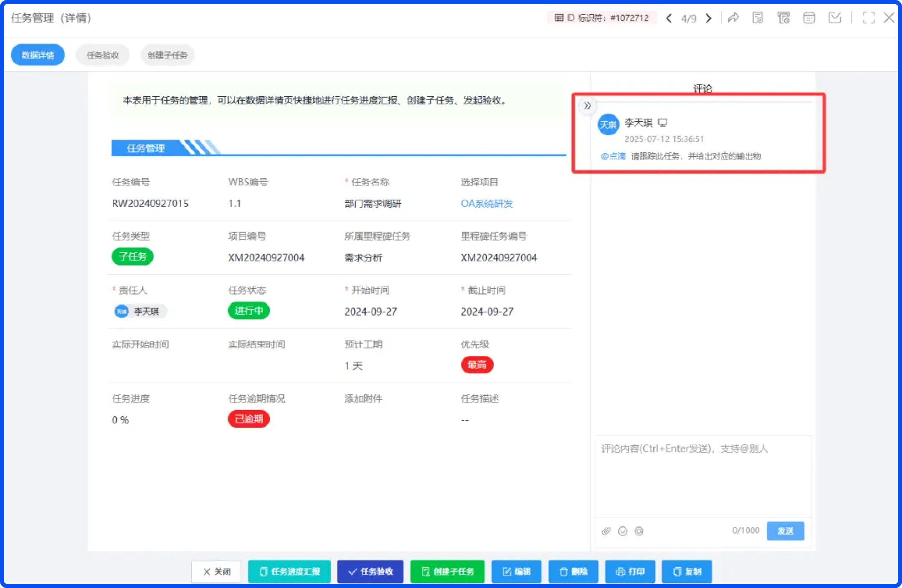This screenshot has width=902, height=588.
Task: Go to the previous record arrow
Action: pyautogui.click(x=669, y=18)
